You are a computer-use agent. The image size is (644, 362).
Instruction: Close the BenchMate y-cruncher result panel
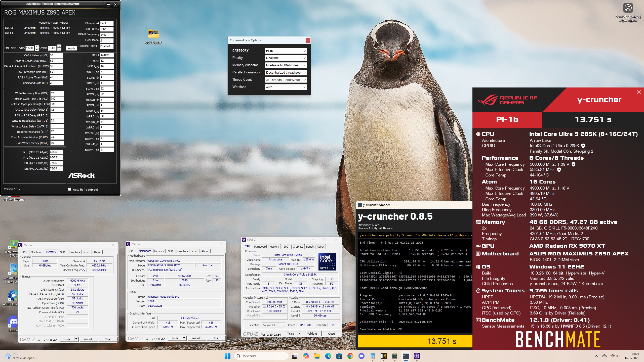coord(639,92)
